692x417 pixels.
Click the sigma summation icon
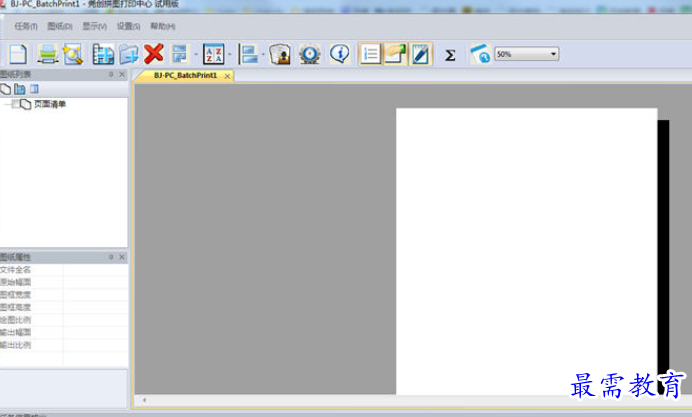[x=450, y=55]
